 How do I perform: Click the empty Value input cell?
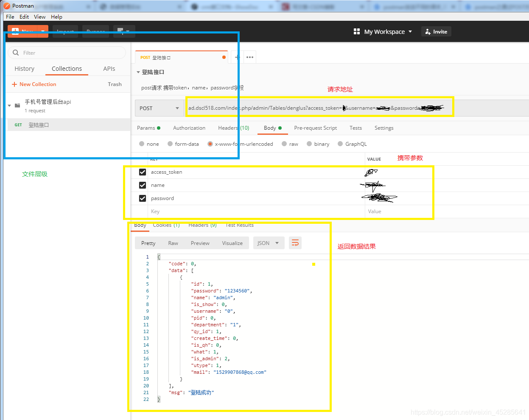[447, 211]
